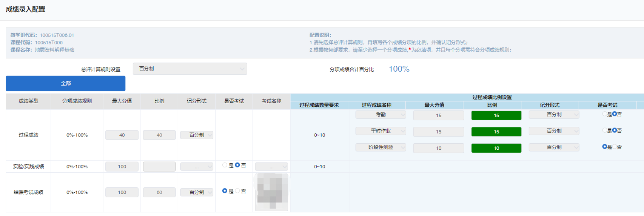Click empty 比例 field for 实验/实践成绩
Screen dimensions: 644x216
click(x=159, y=167)
